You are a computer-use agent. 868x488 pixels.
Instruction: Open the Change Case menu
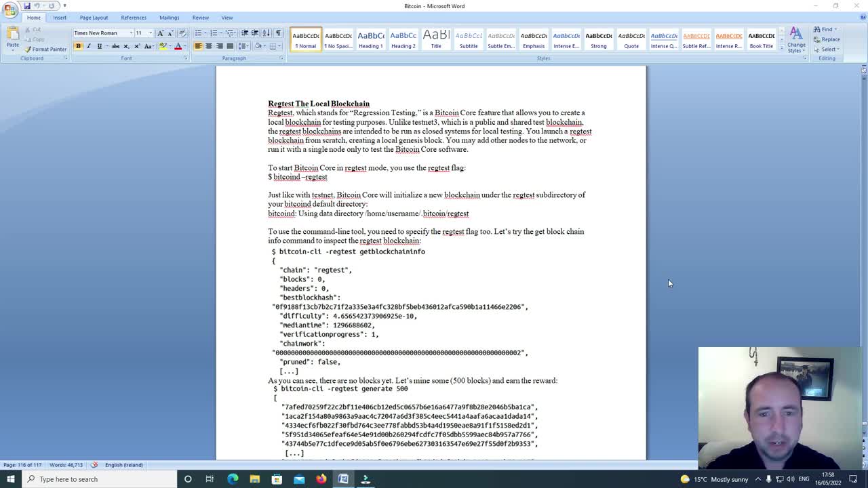[148, 46]
